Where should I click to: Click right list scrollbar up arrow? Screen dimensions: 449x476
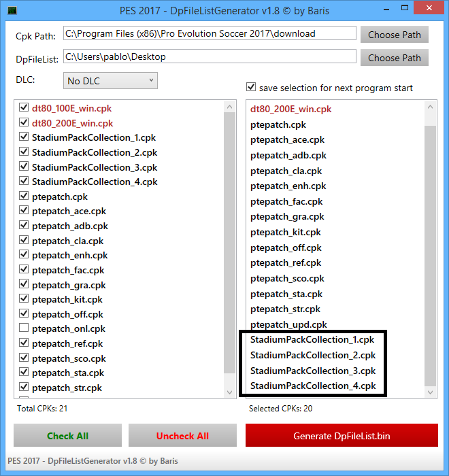(430, 107)
